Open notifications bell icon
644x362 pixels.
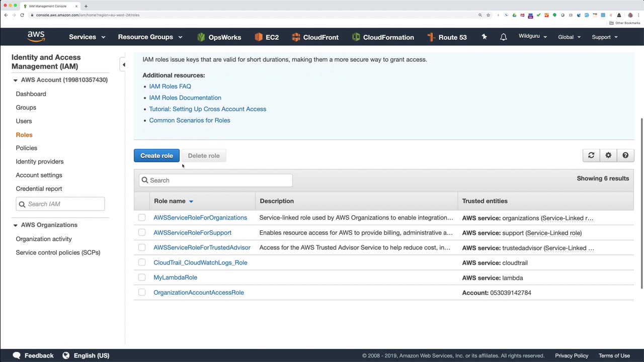pos(503,37)
